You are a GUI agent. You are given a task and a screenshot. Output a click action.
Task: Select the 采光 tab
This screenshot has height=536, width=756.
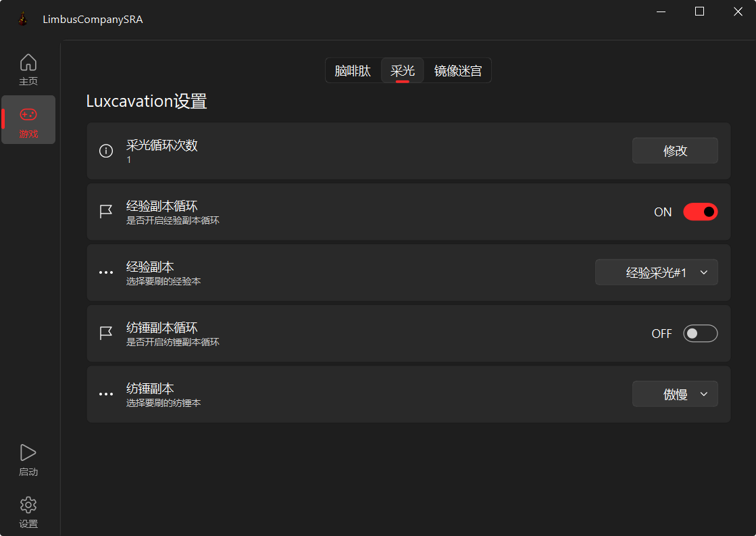[x=403, y=71]
